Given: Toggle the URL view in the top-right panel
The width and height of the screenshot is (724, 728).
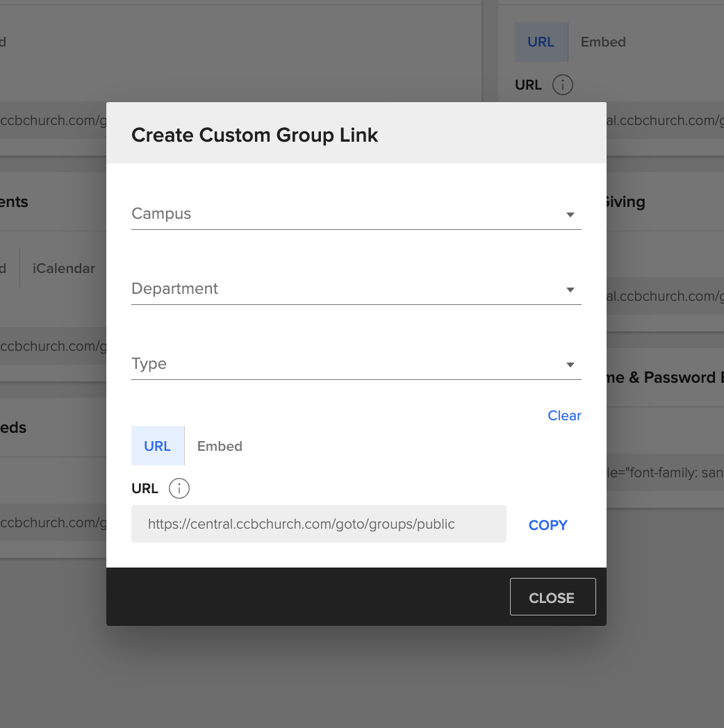Looking at the screenshot, I should (x=541, y=42).
